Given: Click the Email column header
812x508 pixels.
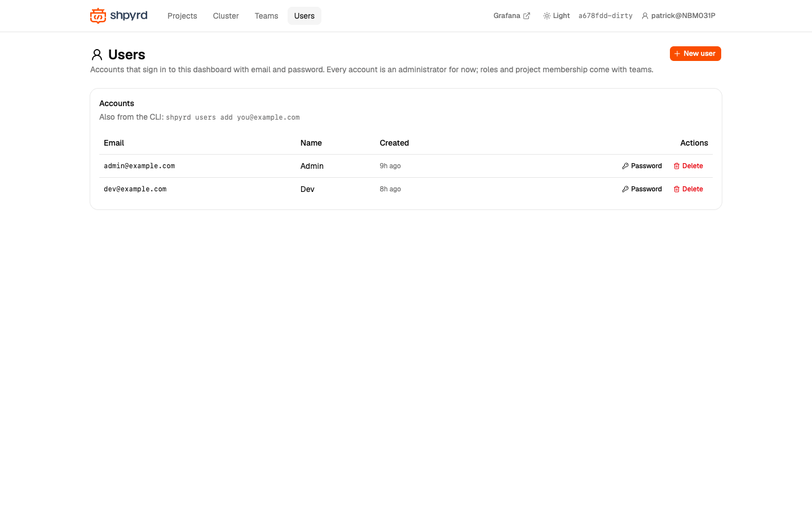Looking at the screenshot, I should tap(114, 143).
